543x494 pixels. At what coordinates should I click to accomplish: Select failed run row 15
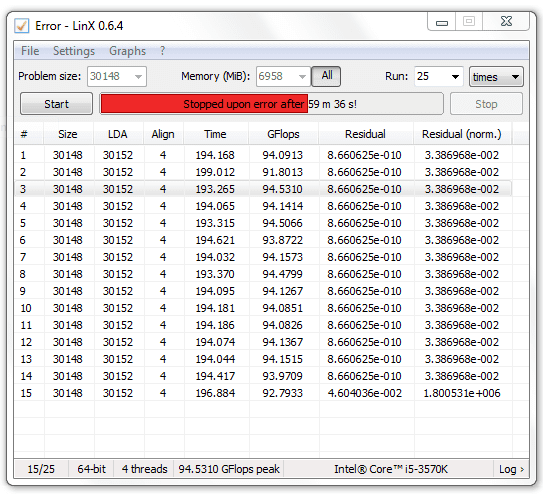[x=263, y=393]
